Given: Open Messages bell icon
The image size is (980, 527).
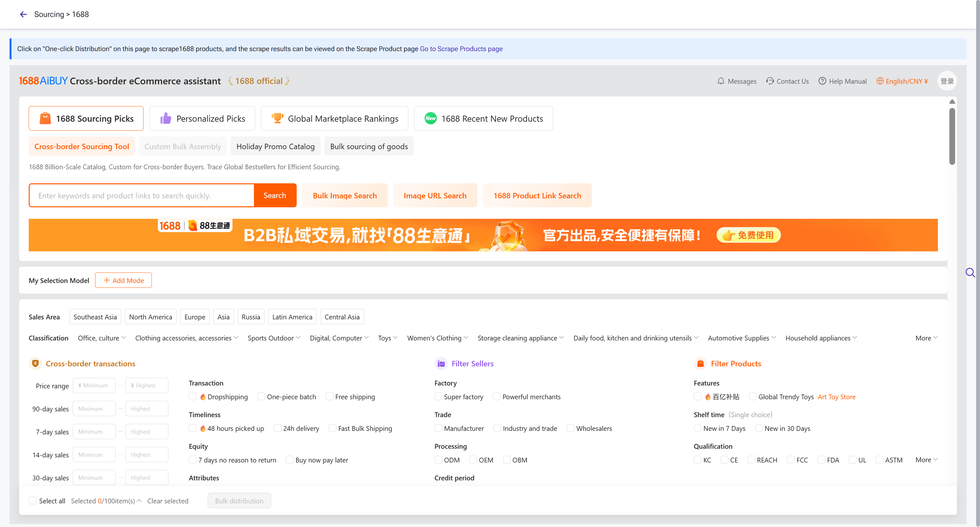Looking at the screenshot, I should click(721, 81).
